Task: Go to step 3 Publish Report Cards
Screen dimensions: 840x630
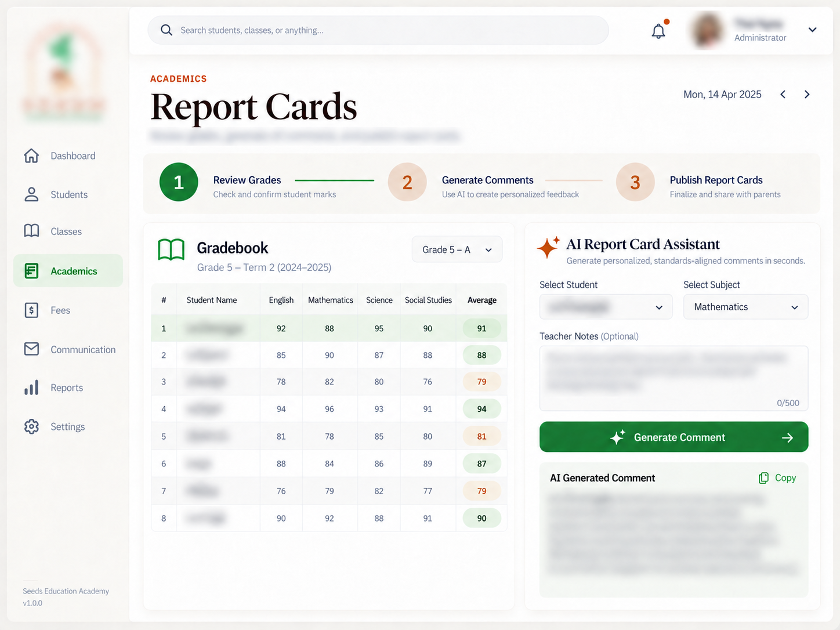Action: 699,182
